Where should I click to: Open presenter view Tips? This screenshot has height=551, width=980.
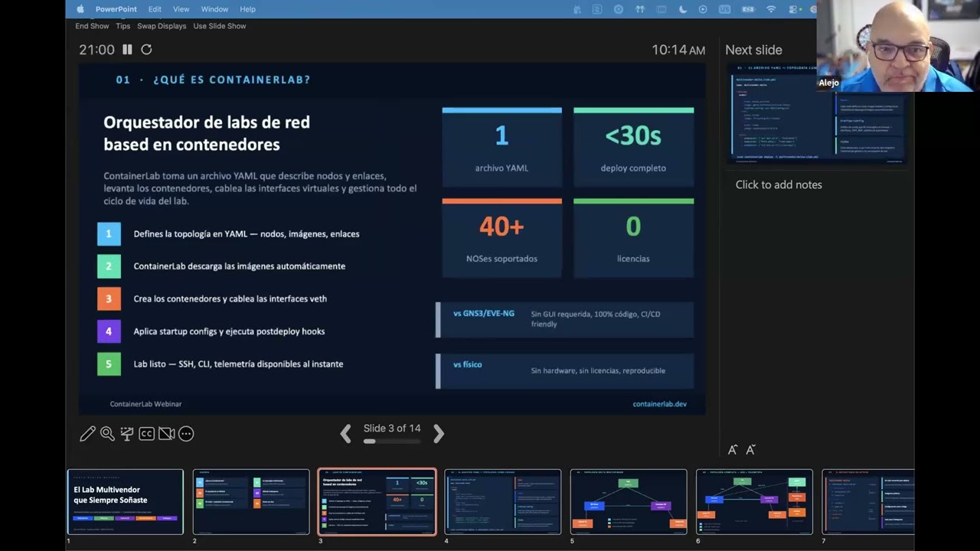[122, 26]
